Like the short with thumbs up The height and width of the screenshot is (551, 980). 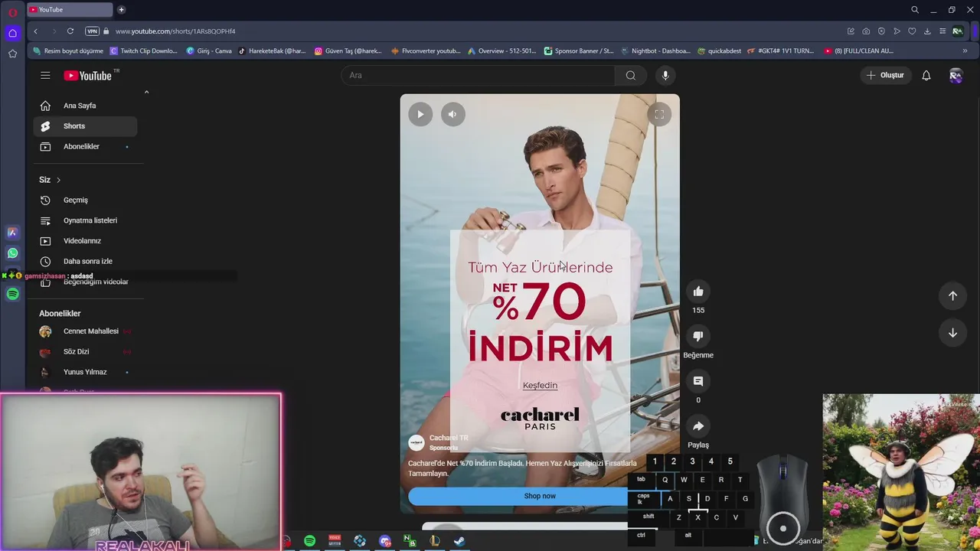click(698, 291)
